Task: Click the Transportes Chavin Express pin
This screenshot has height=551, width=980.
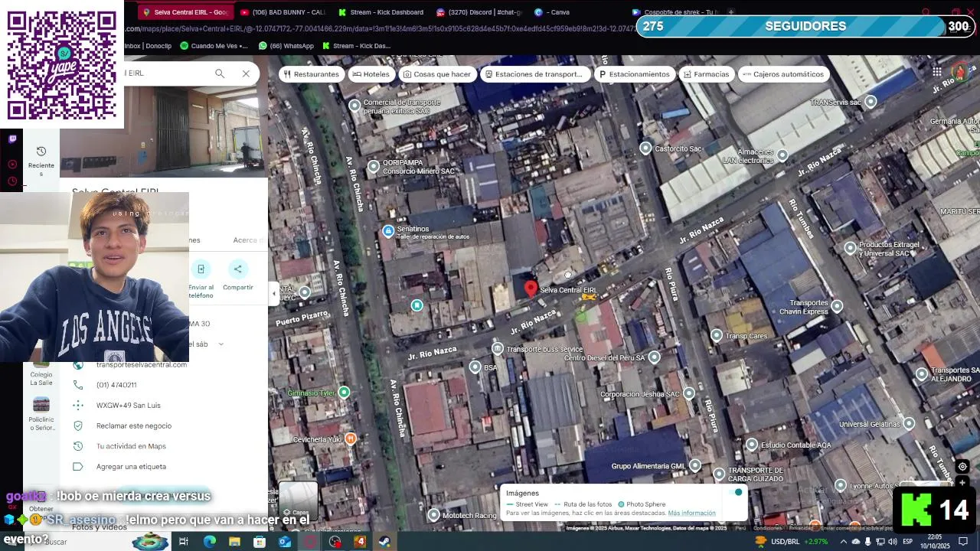Action: [837, 306]
